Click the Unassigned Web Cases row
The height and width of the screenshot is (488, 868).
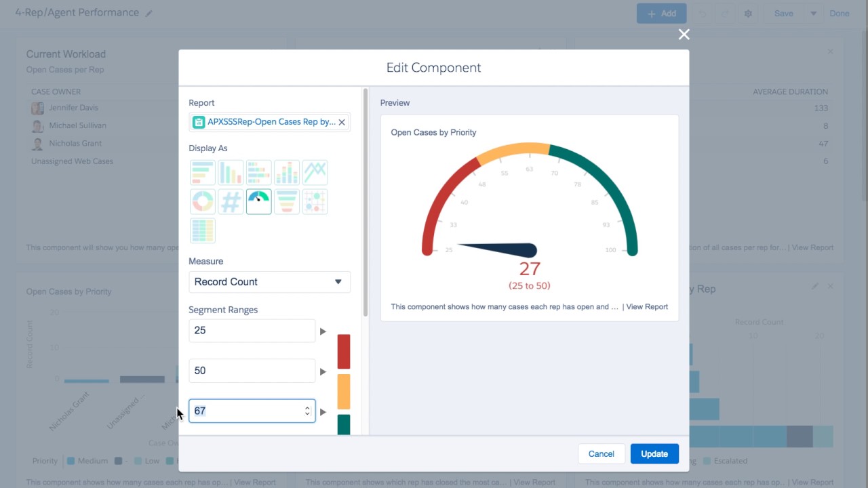click(72, 161)
